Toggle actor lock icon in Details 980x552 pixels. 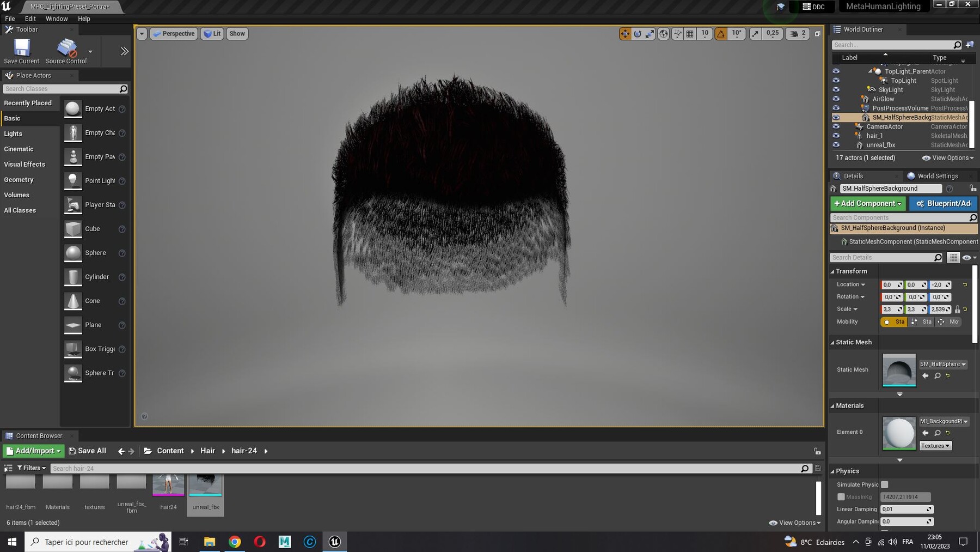coord(972,189)
